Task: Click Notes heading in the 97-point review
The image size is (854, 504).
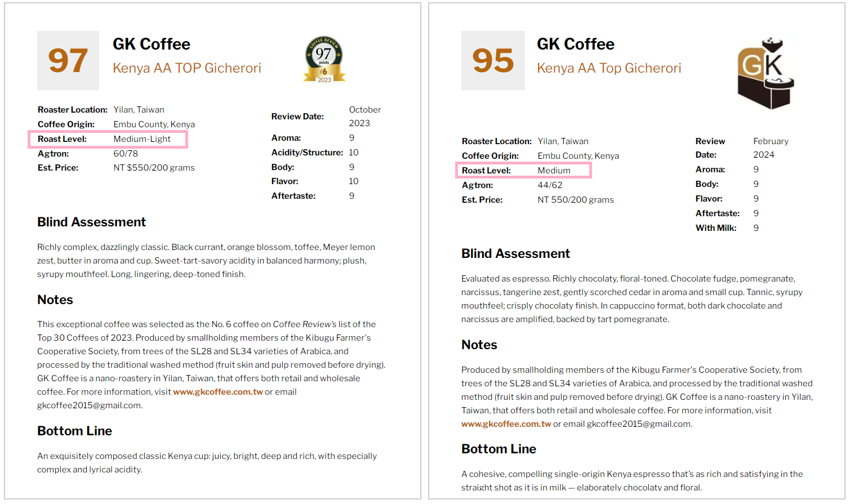Action: (55, 300)
